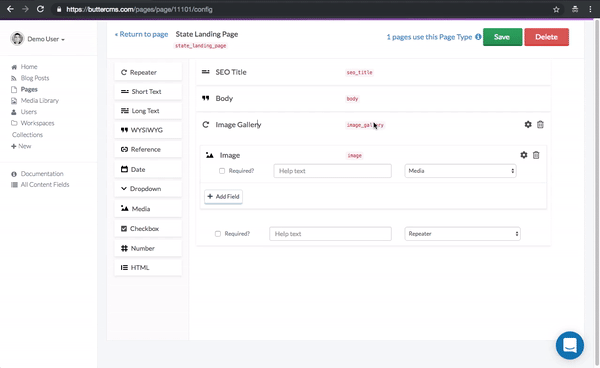Click the Image Gallery field name
Viewport: 600px width, 368px height.
[x=238, y=125]
